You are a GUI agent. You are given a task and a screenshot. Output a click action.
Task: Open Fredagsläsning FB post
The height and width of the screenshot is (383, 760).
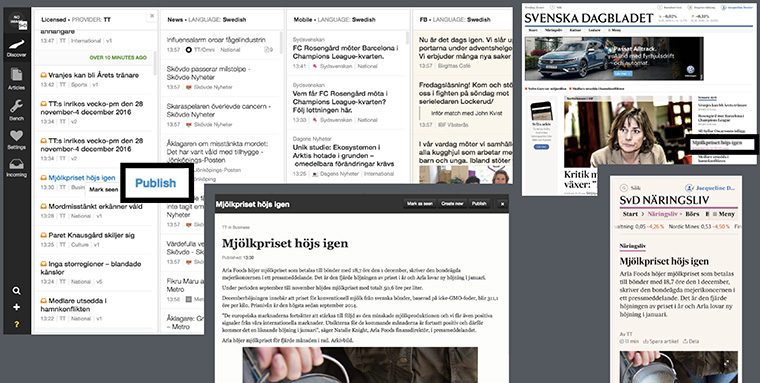[x=465, y=93]
